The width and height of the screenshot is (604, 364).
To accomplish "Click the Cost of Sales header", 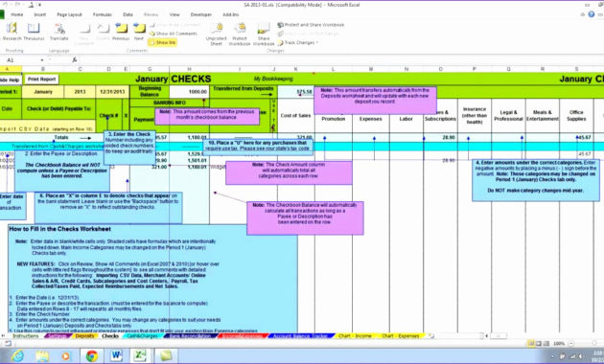I will [x=296, y=116].
